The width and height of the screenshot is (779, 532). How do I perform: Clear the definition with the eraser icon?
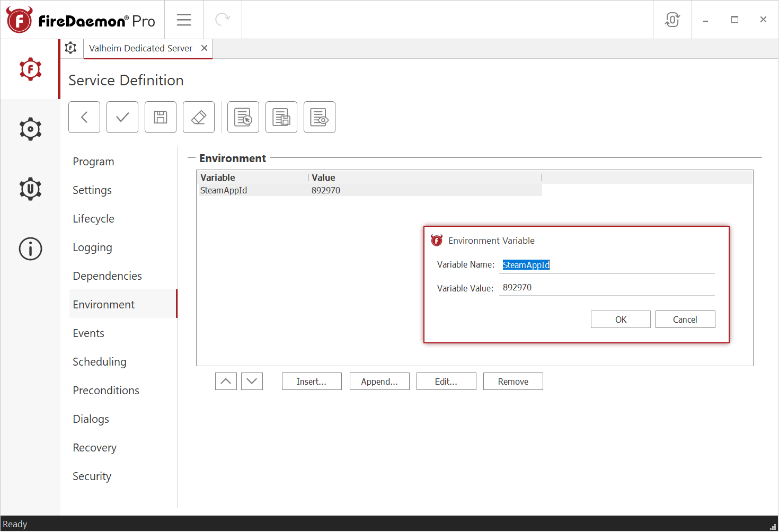199,117
